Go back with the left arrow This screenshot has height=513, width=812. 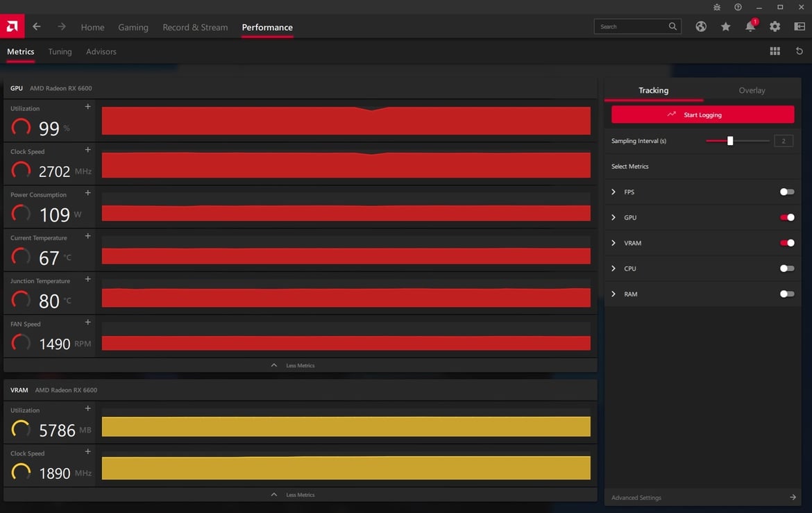36,26
